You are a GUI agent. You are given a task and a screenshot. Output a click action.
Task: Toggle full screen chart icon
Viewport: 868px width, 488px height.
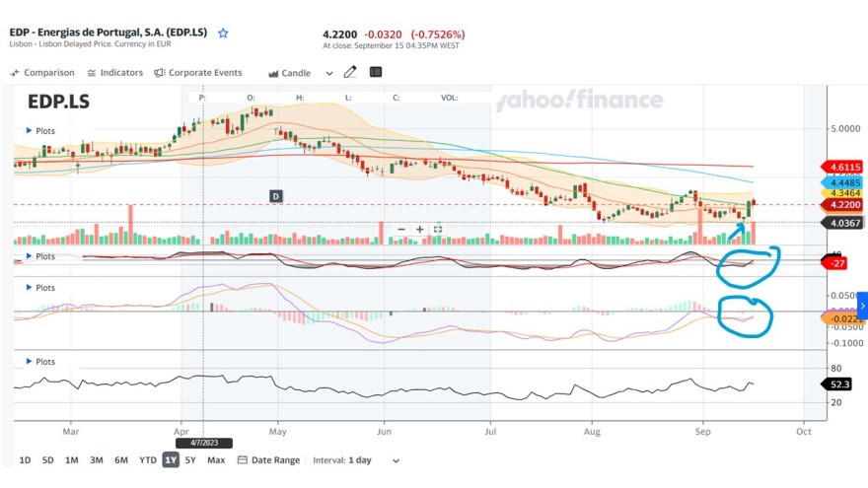click(438, 229)
